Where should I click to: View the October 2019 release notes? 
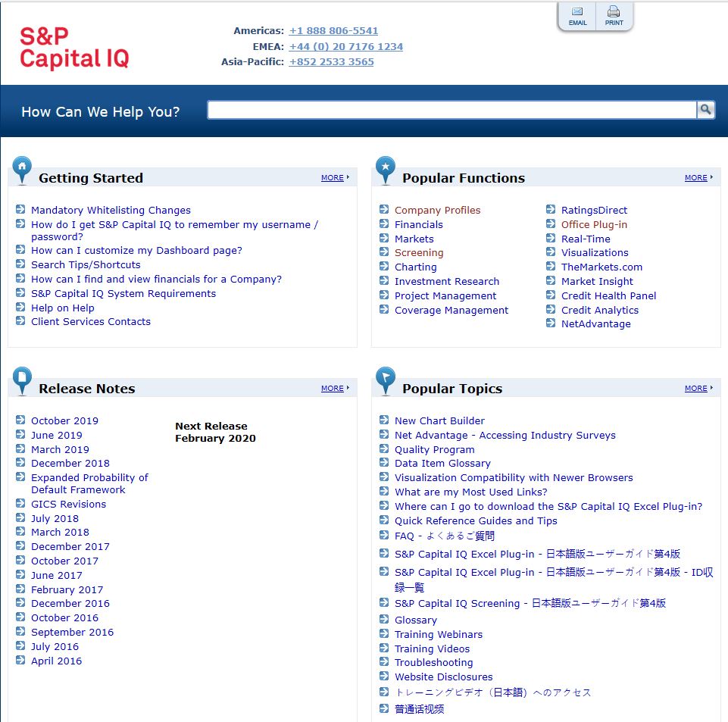click(x=64, y=421)
